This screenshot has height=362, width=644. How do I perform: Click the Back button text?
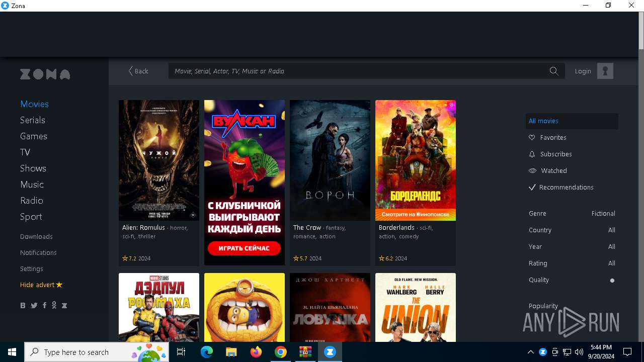[141, 71]
